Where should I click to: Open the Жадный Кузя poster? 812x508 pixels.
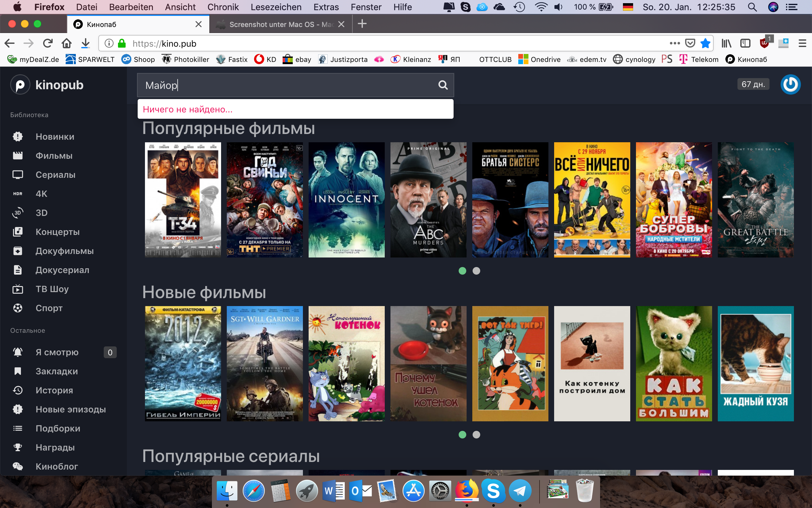[x=756, y=364]
